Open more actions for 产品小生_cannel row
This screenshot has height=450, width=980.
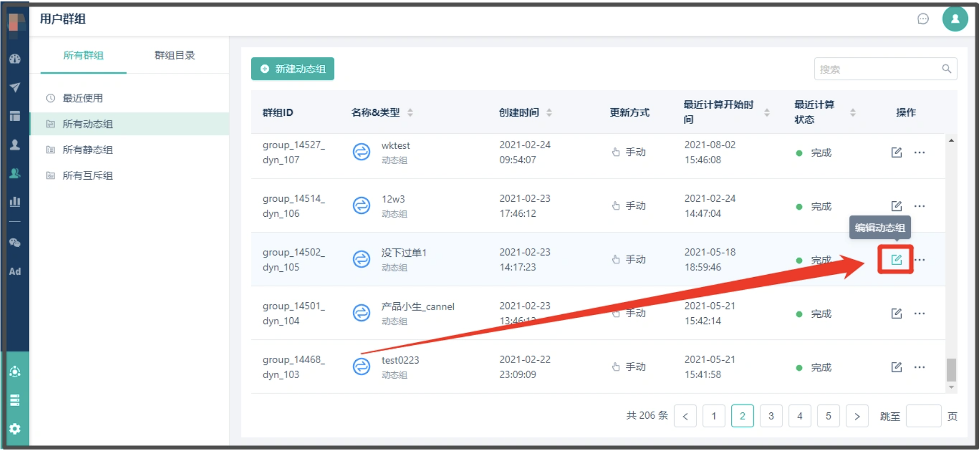920,313
